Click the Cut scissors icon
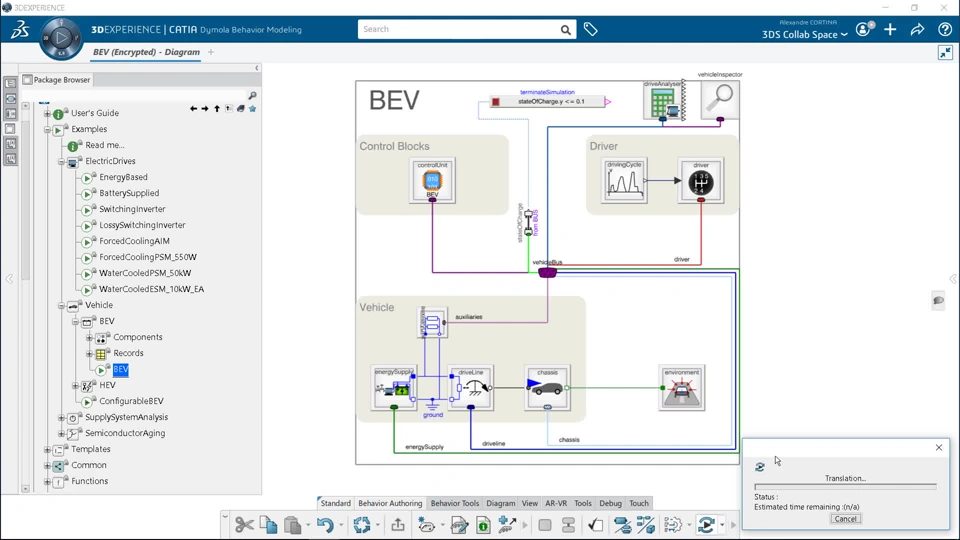Viewport: 960px width, 540px height. [x=244, y=525]
